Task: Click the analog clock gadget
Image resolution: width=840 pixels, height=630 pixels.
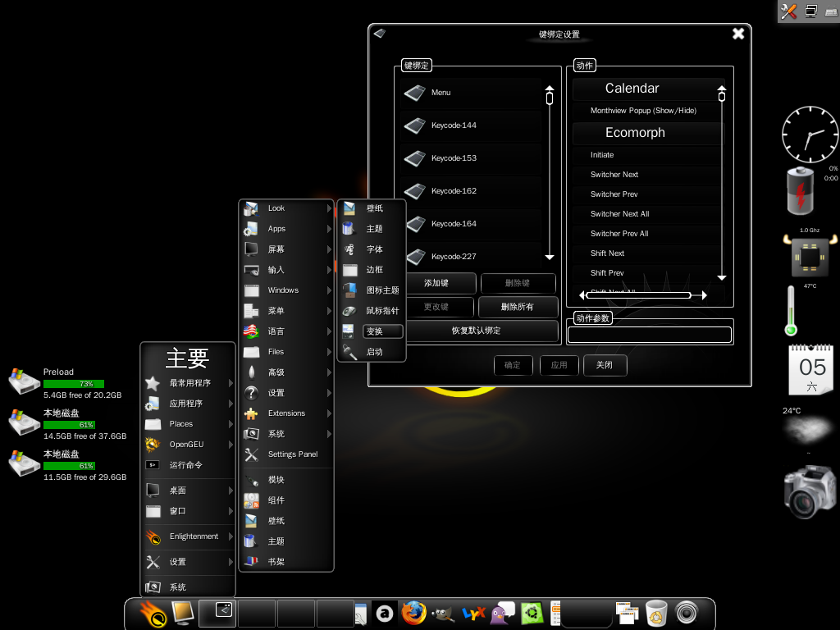Action: pyautogui.click(x=810, y=135)
